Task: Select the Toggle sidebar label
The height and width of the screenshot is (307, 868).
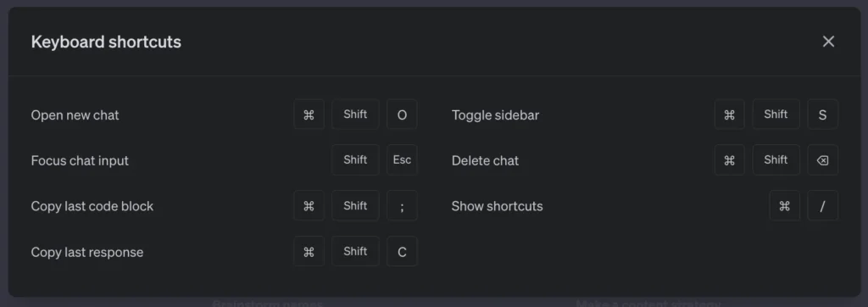Action: point(495,115)
